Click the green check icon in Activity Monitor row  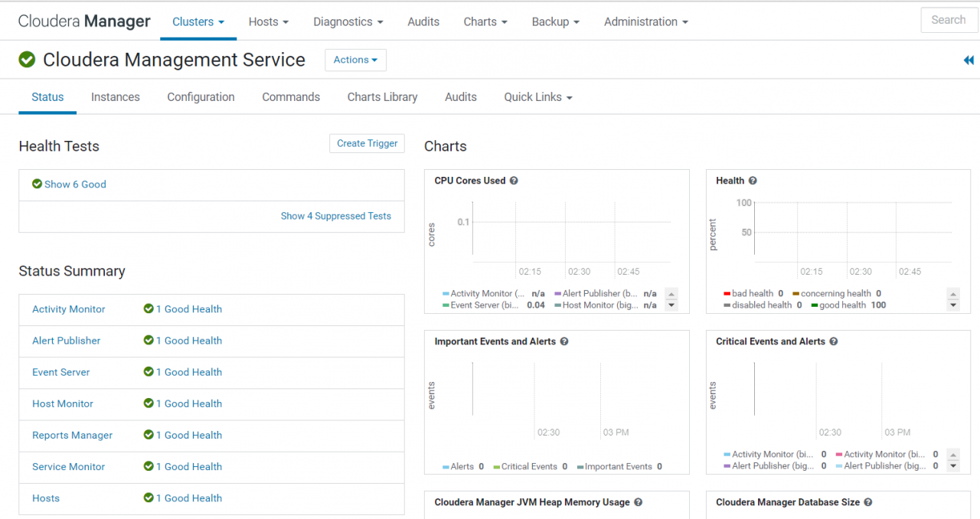tap(149, 308)
